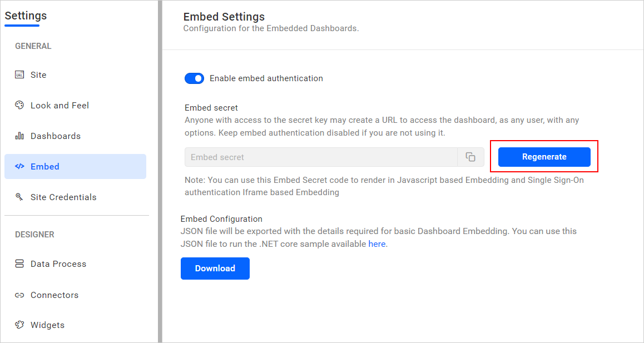The image size is (644, 343).
Task: Open the .NET core sample 'here' link
Action: (377, 243)
